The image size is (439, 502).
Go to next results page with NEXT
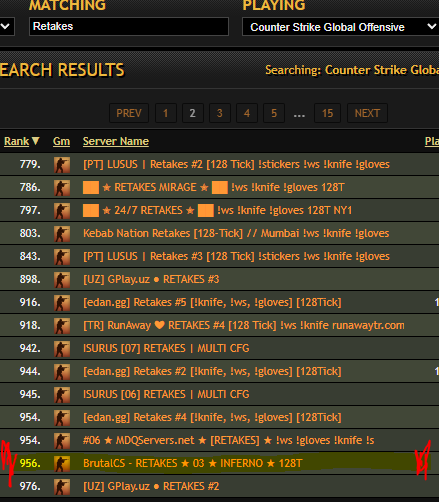tap(367, 113)
